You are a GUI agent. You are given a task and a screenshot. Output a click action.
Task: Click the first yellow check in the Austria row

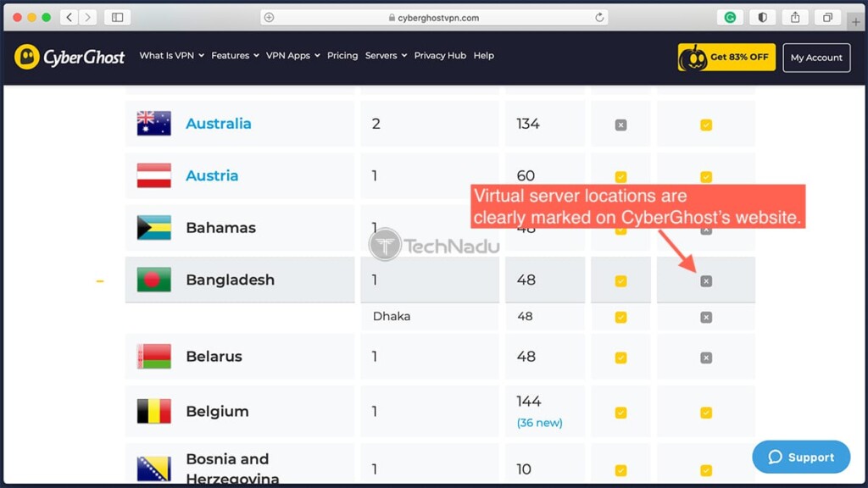click(620, 177)
